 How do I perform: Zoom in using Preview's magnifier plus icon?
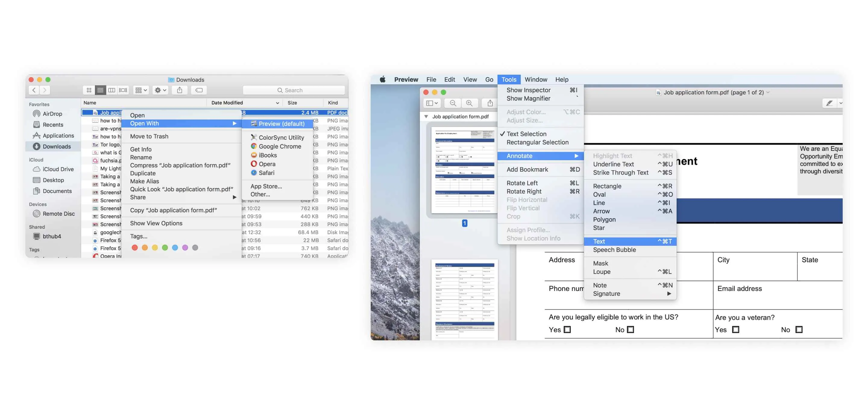(x=470, y=103)
